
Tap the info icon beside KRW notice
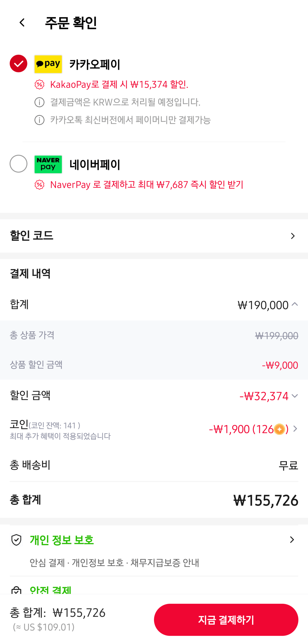point(39,102)
